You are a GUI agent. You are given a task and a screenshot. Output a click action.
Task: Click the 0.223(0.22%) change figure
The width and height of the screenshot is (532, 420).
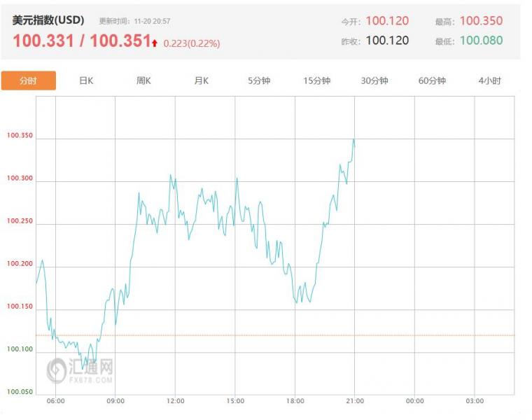coord(191,43)
